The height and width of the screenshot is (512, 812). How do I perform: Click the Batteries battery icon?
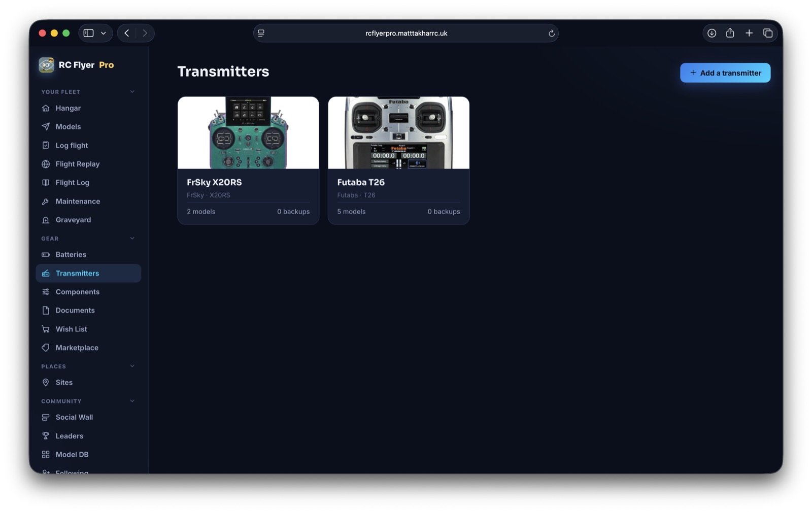[46, 255]
